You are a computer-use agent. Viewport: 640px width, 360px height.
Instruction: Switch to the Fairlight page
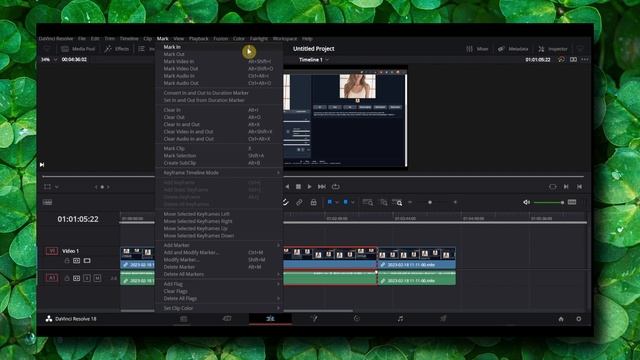(400, 319)
